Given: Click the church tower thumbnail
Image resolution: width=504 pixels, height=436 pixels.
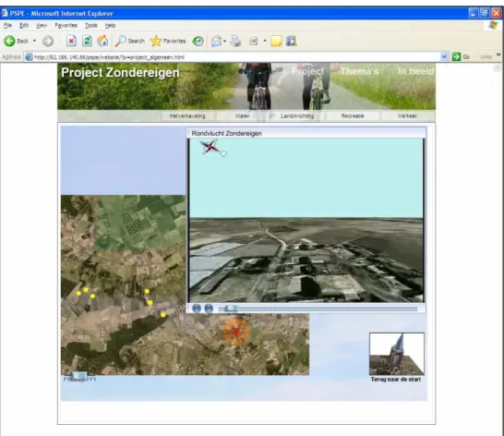Looking at the screenshot, I should (x=397, y=354).
